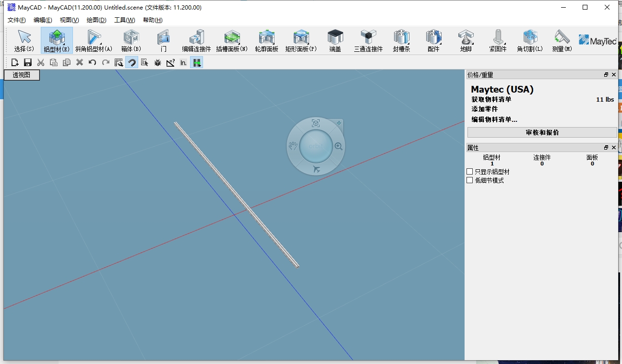Image resolution: width=622 pixels, height=364 pixels.
Task: Open the 工具(W) menu
Action: 124,20
